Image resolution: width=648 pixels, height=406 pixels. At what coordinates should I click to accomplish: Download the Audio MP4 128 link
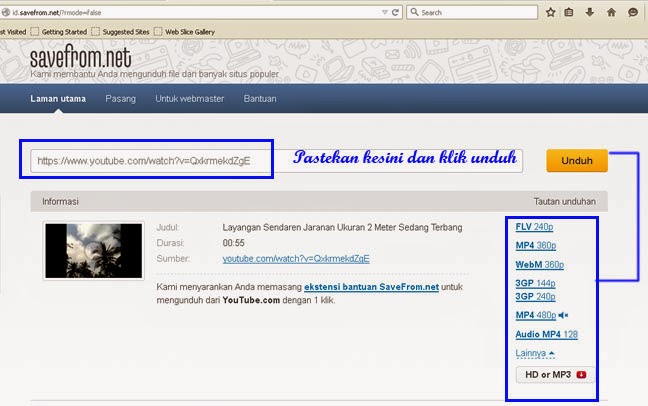[546, 334]
